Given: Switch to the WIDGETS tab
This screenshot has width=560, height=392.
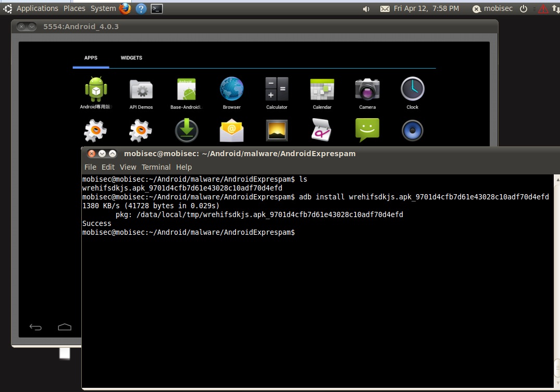Looking at the screenshot, I should point(131,58).
